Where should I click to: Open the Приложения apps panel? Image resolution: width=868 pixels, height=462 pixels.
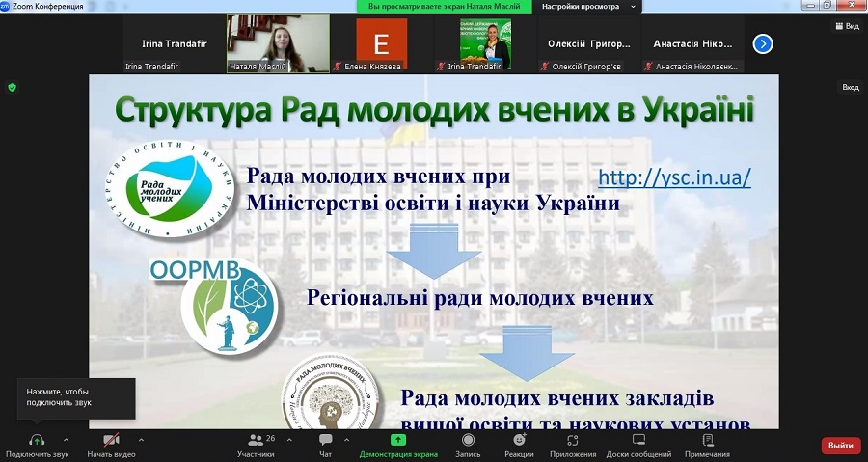point(573,440)
